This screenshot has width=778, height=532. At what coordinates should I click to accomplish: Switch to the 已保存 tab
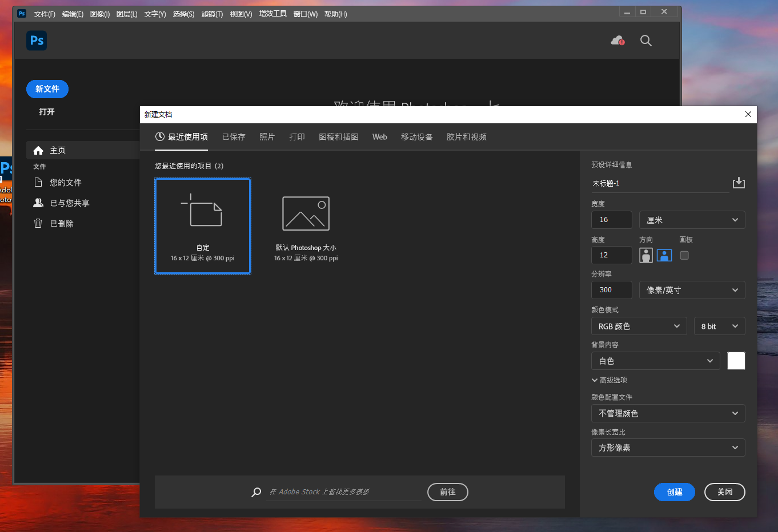[x=234, y=137]
